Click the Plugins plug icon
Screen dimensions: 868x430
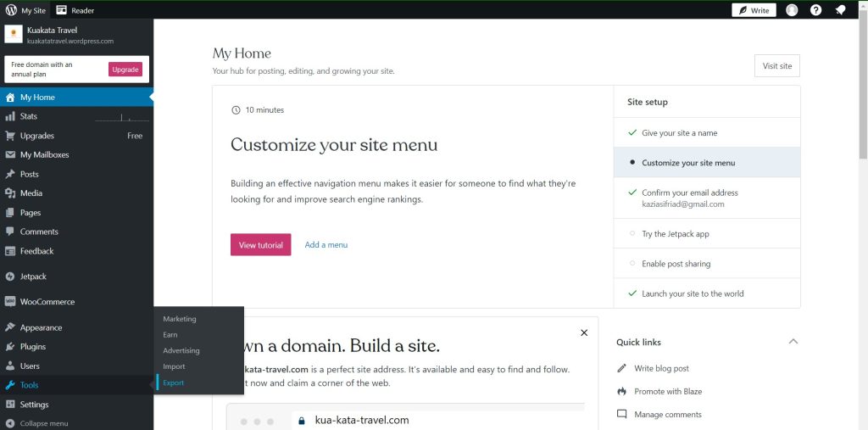tap(10, 347)
